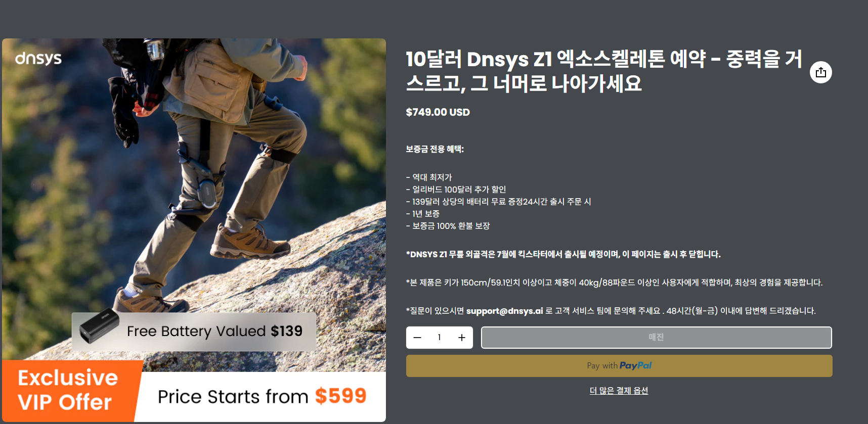Screen dimensions: 868x424
Task: Click the $749.00 USD price
Action: 438,112
